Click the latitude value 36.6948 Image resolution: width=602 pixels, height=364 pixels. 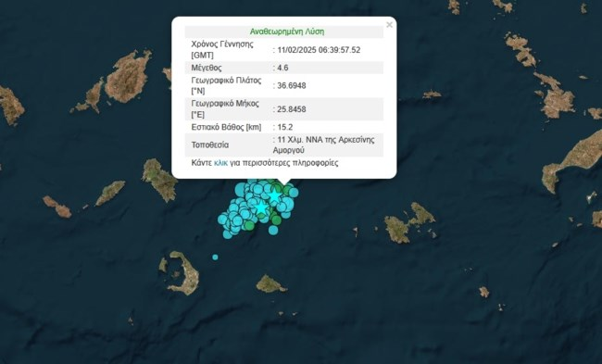(292, 85)
